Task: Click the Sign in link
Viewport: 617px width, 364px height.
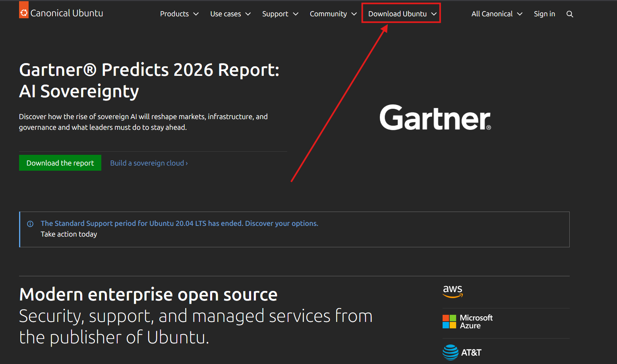Action: click(544, 14)
